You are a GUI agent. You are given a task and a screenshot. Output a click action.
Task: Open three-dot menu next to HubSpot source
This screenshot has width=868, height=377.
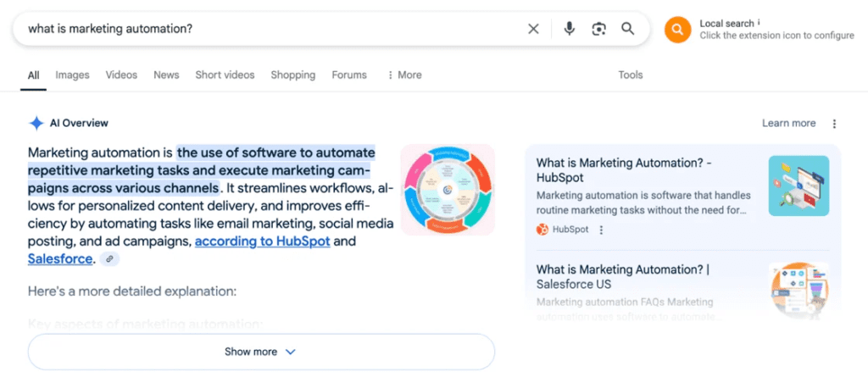point(601,230)
